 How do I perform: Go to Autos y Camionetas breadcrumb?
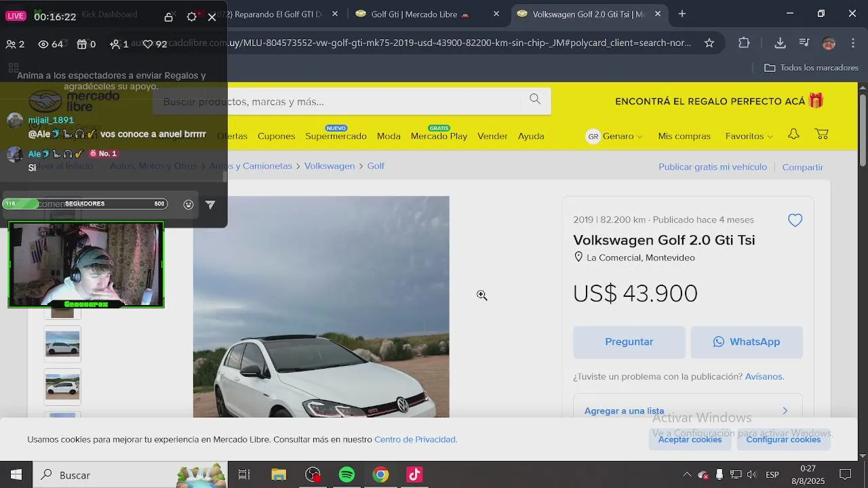250,166
